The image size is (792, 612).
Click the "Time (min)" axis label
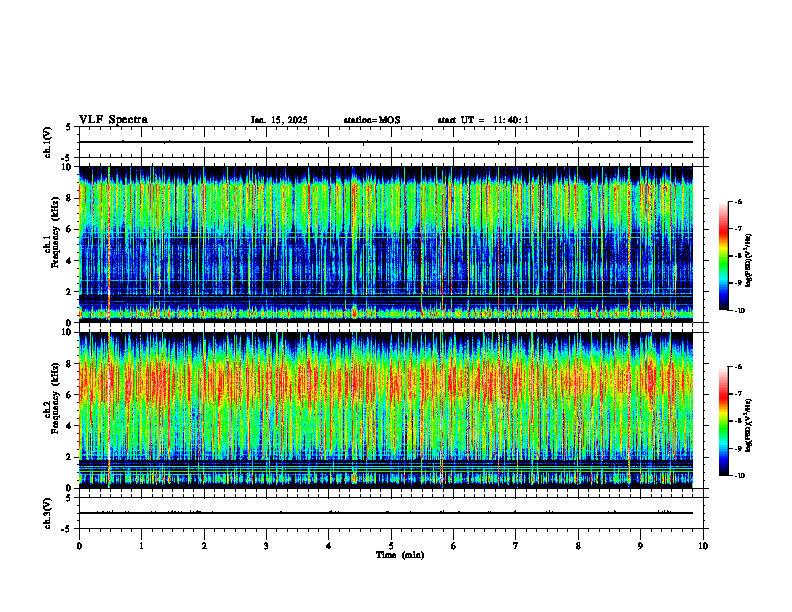click(400, 555)
